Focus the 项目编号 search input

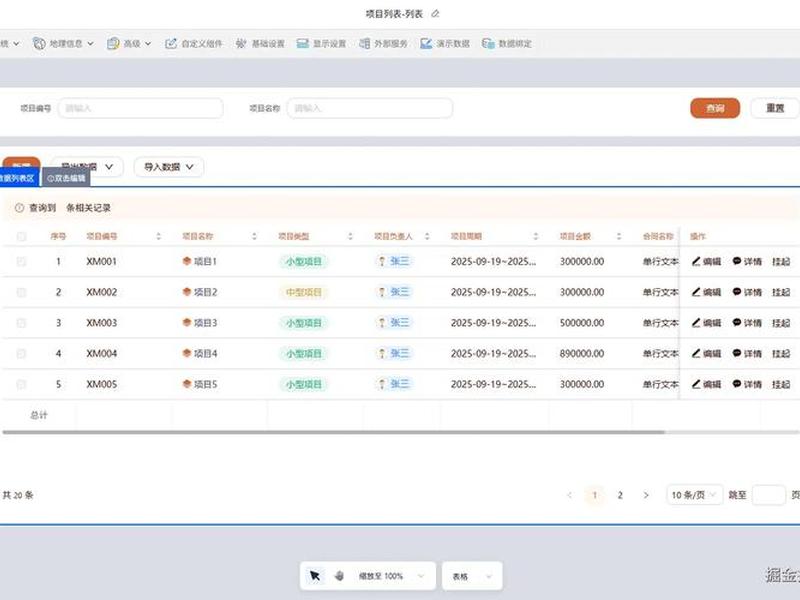[140, 108]
